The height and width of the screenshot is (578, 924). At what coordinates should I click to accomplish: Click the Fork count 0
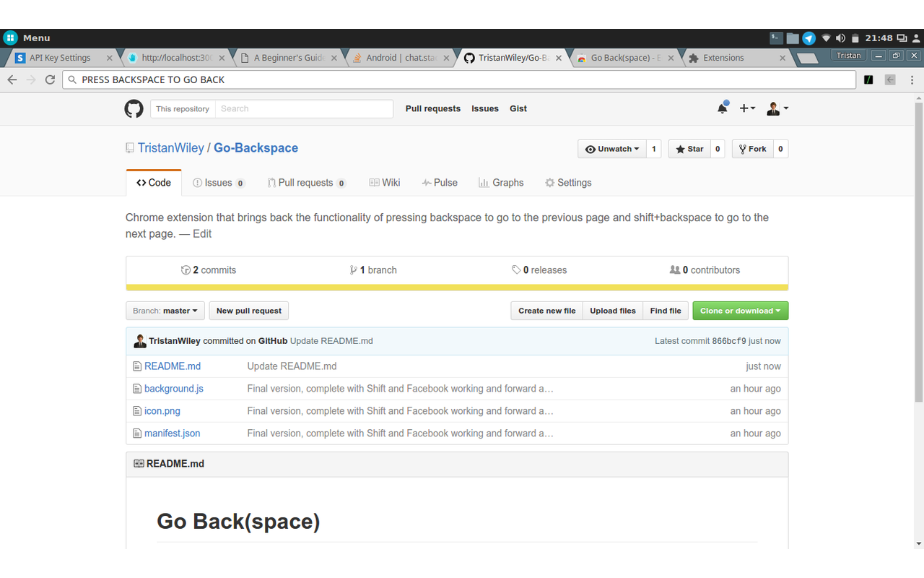point(780,149)
